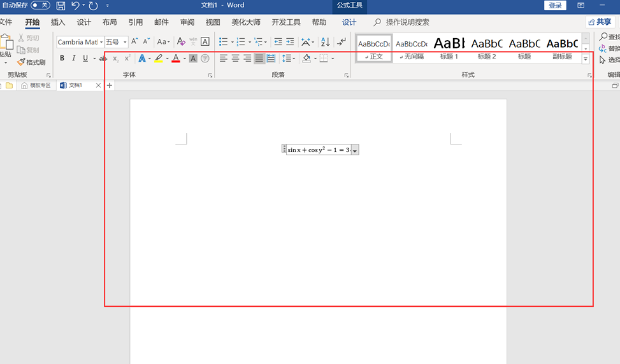Toggle Italic formatting
The image size is (620, 364).
click(73, 59)
